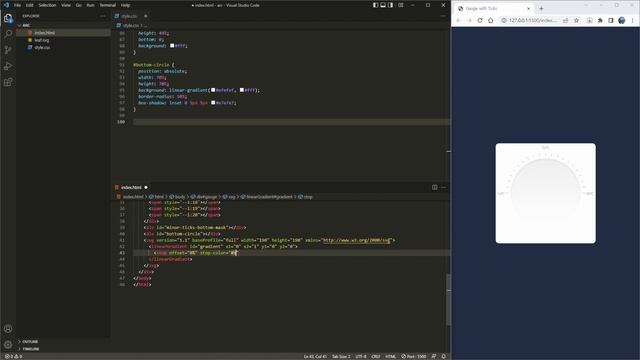Open the linearGradient#gradient breadcrumb dropdown
This screenshot has width=640, height=360.
267,197
